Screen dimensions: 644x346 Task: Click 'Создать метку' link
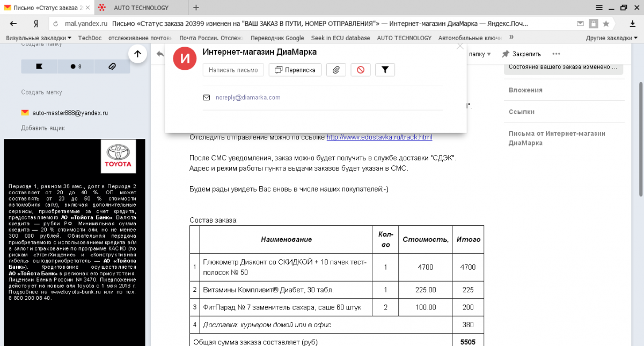click(x=41, y=92)
